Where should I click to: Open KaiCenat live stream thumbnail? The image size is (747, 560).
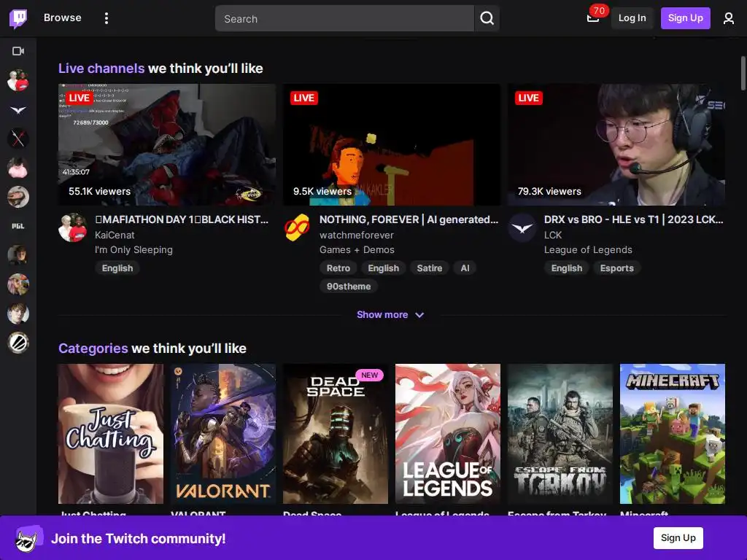[167, 145]
